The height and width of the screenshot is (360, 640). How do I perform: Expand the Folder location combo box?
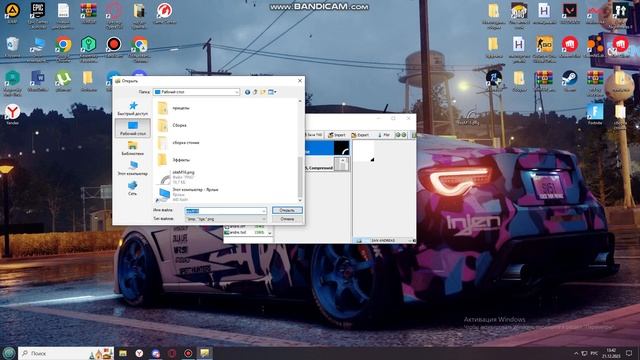237,92
